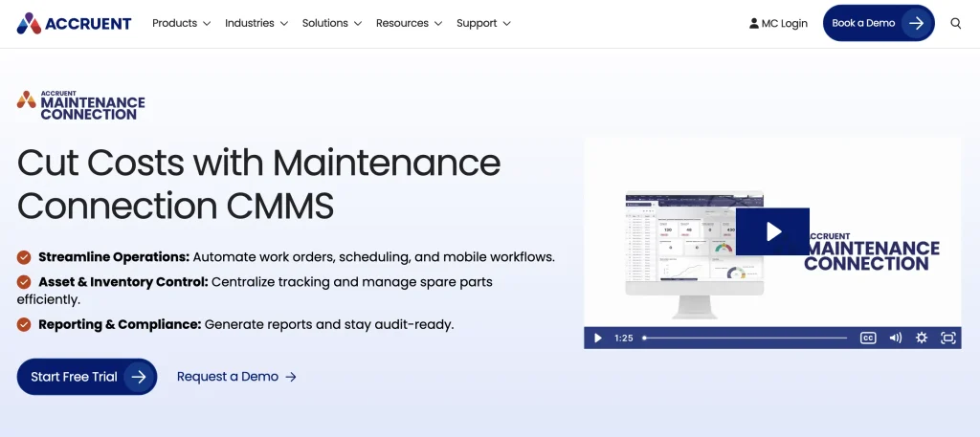Click the Asset & Inventory Control text

[x=123, y=281]
